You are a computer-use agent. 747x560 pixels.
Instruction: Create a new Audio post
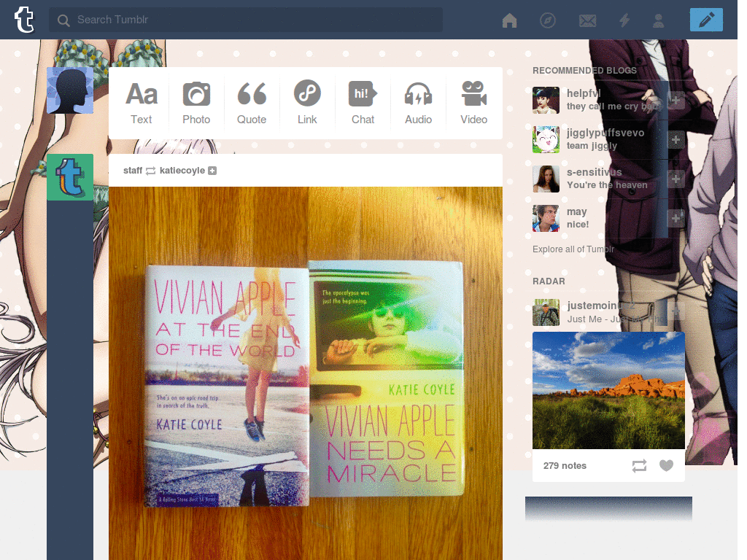(x=418, y=103)
